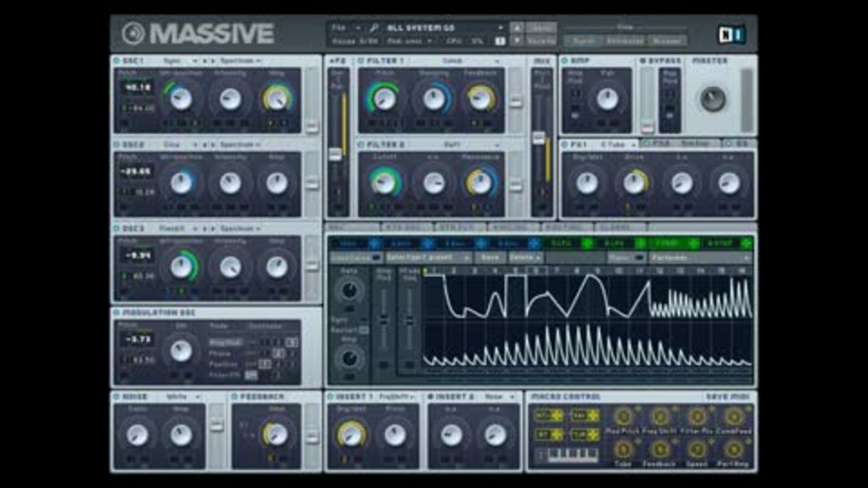Open the Performer mode dropdown
Screen dimensions: 868x488
(x=700, y=258)
